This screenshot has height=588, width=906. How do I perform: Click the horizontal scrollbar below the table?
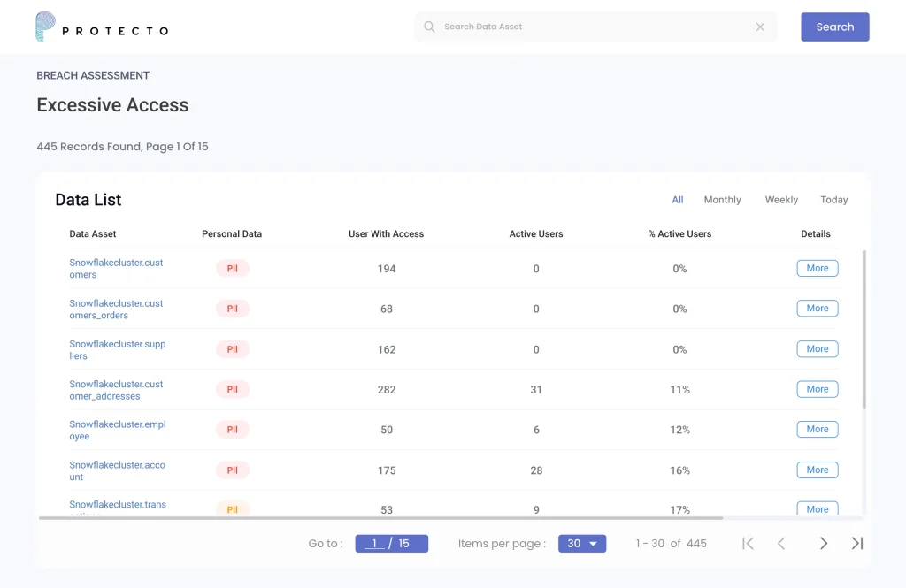[x=380, y=518]
